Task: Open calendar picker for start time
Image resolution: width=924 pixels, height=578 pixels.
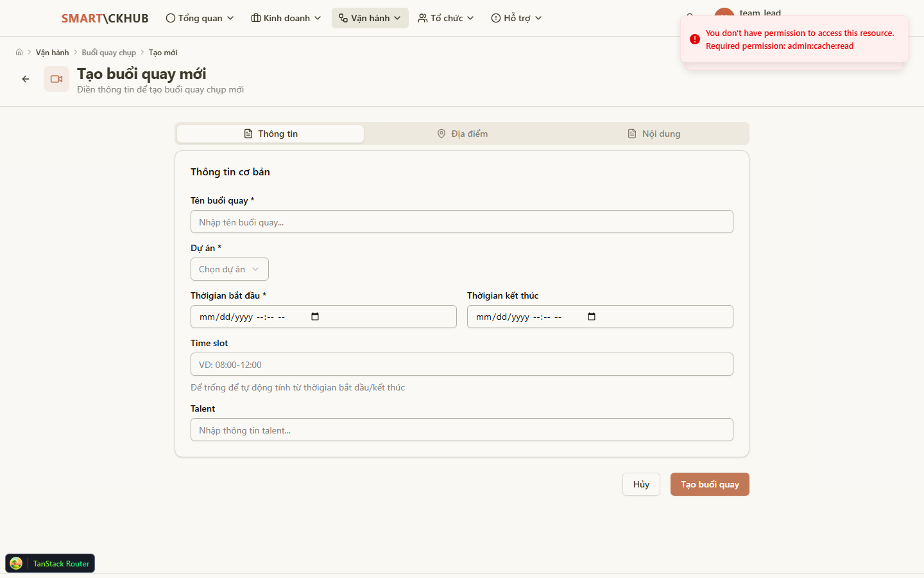Action: pos(315,317)
